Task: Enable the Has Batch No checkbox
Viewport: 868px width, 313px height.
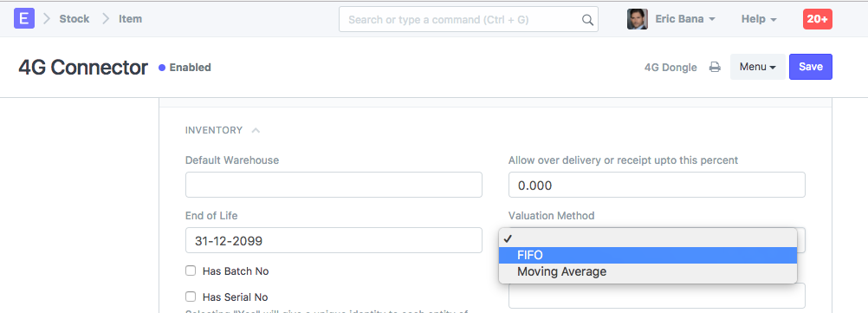Action: [x=191, y=271]
